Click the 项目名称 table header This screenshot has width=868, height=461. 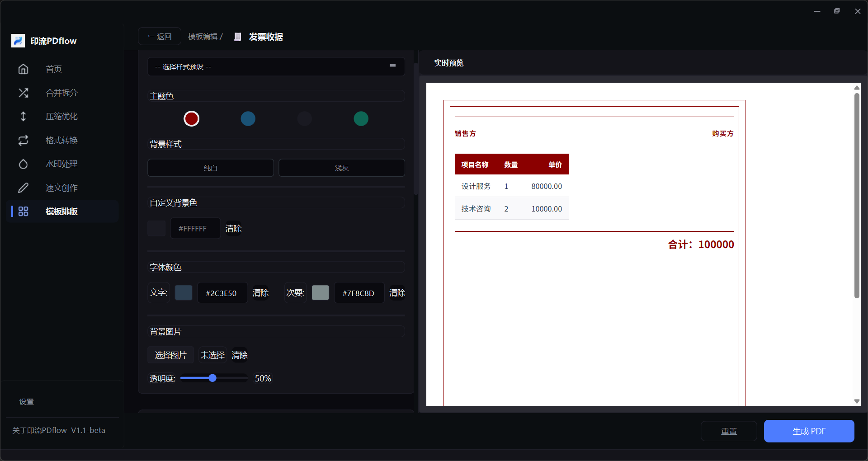[475, 165]
